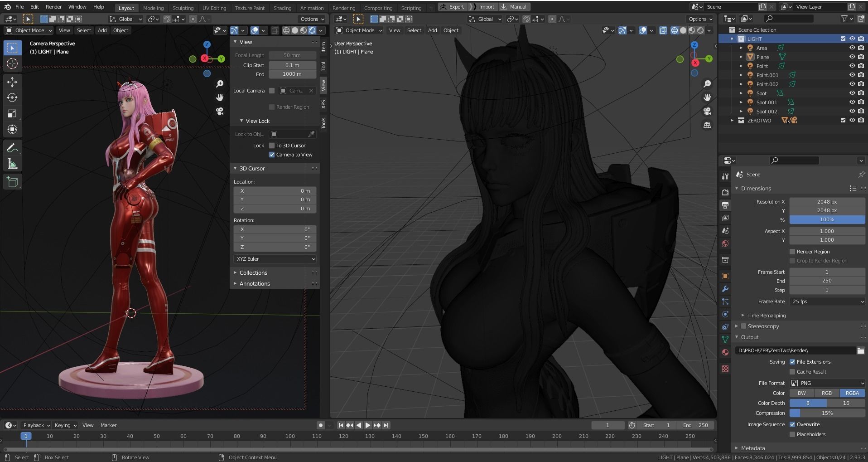Select RGB color mode
868x462 pixels.
coord(827,393)
